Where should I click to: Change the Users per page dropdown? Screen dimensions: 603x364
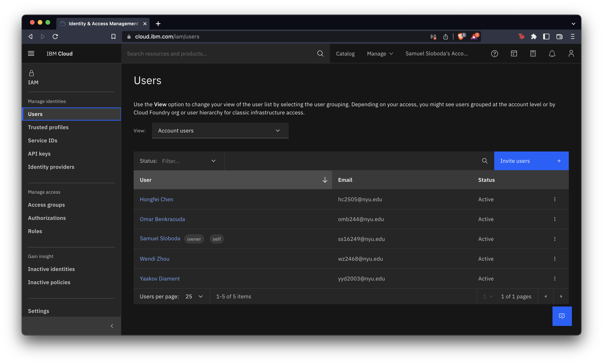click(194, 296)
